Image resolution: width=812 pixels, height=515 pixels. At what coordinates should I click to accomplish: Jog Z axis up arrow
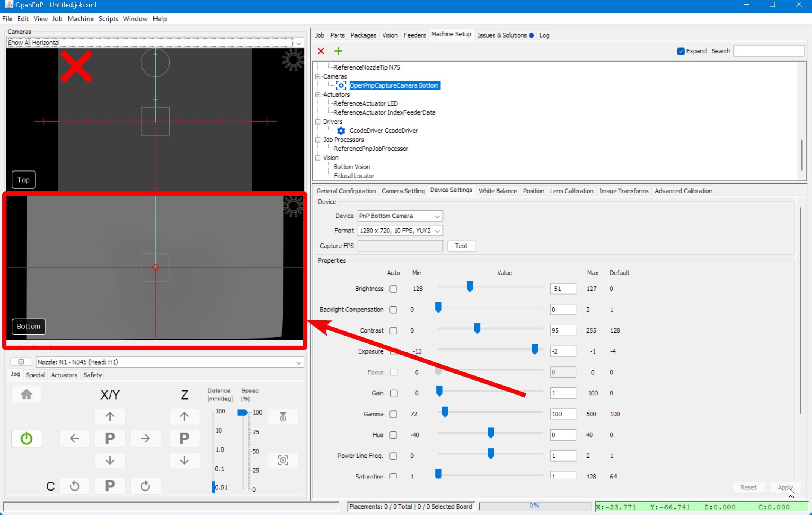point(184,416)
